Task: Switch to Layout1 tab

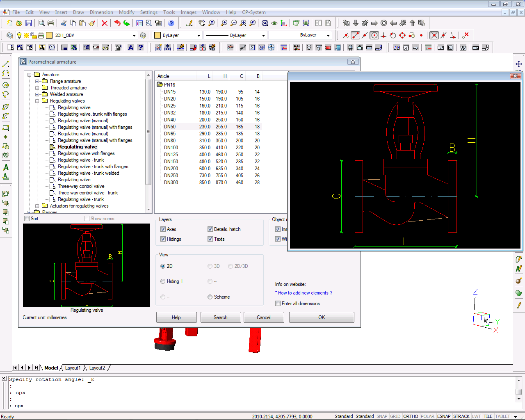Action: (73, 368)
